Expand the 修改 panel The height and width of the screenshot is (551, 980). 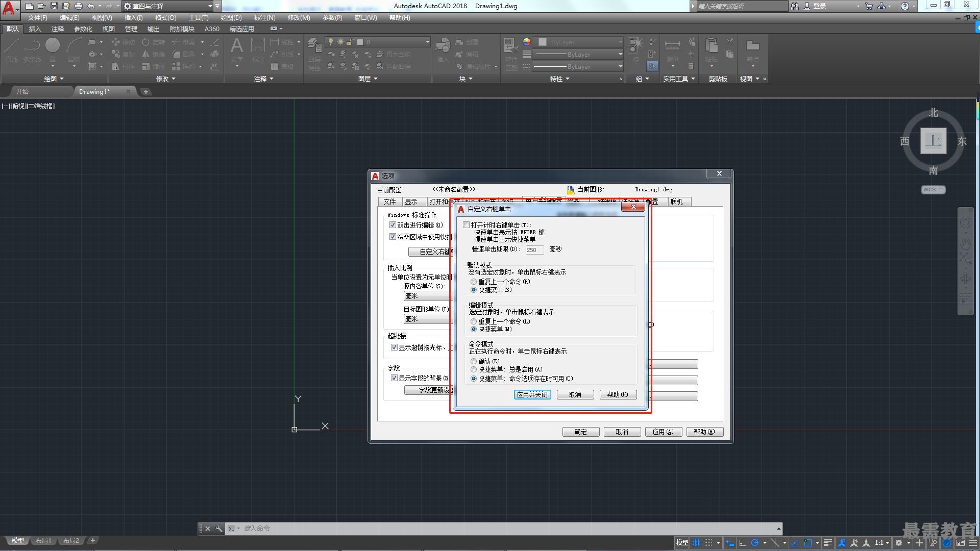[x=166, y=79]
